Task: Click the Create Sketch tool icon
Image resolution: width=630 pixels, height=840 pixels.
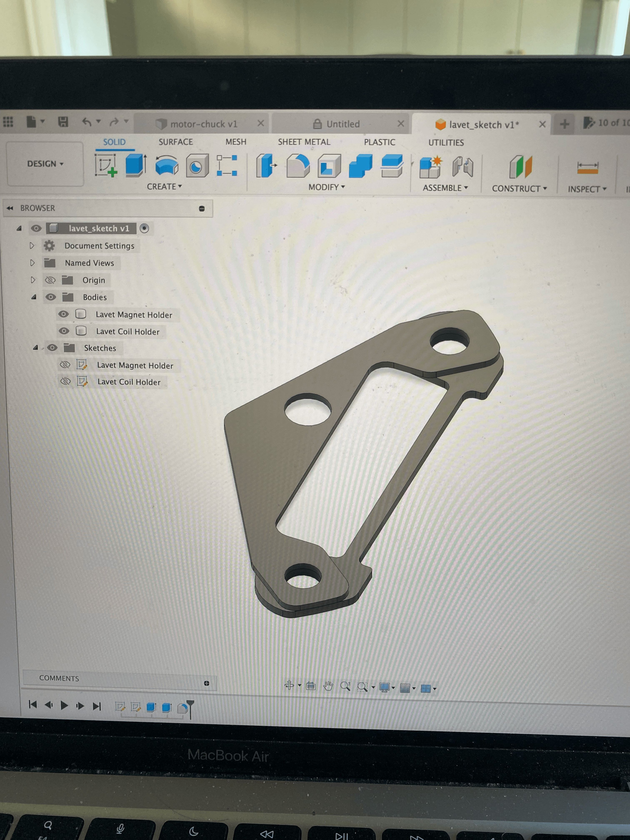Action: click(106, 166)
